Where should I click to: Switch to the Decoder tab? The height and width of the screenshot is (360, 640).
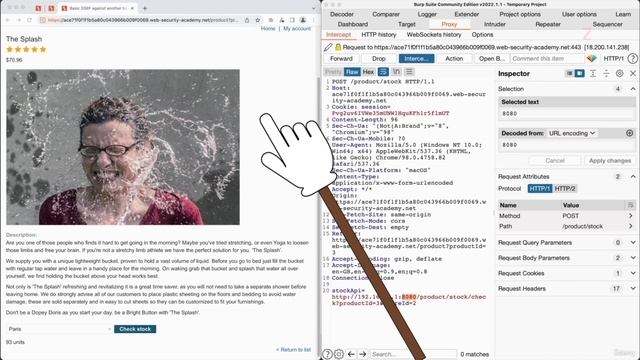pos(342,14)
